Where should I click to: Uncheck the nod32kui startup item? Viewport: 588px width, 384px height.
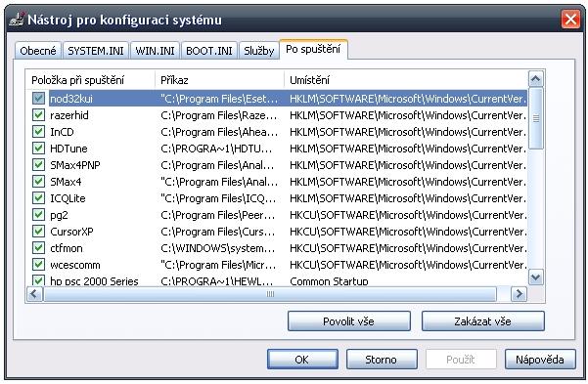point(38,99)
